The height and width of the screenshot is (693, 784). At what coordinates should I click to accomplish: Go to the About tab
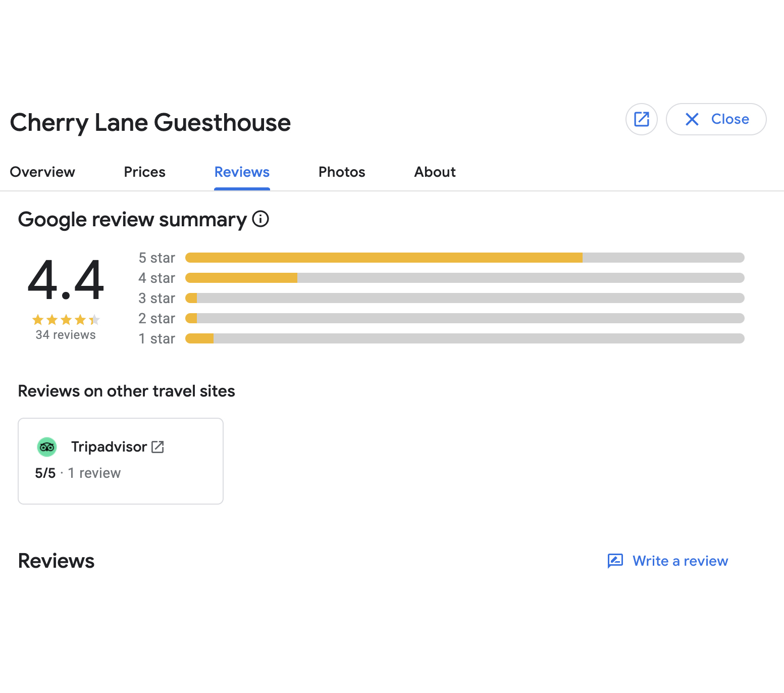[x=435, y=172]
